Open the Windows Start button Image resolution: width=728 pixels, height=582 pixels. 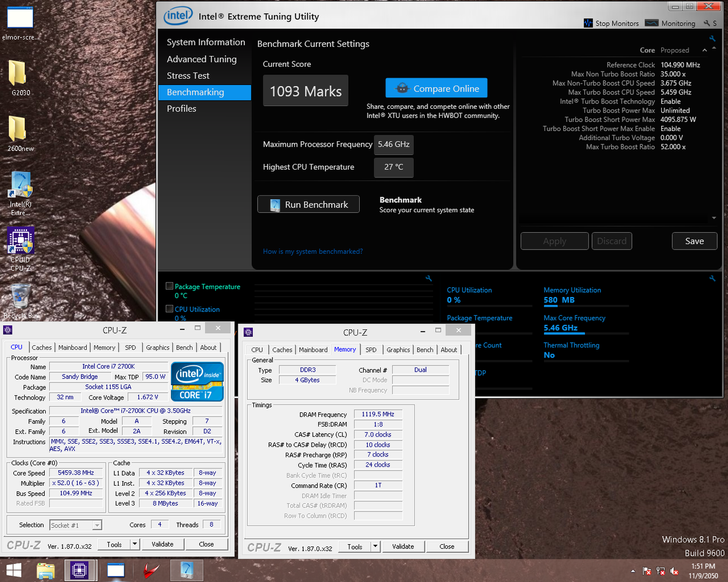13,571
